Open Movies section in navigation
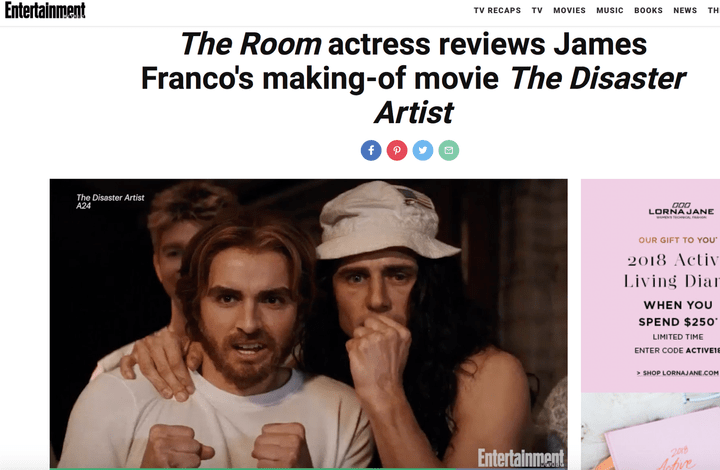Viewport: 720px width, 470px height. tap(569, 10)
